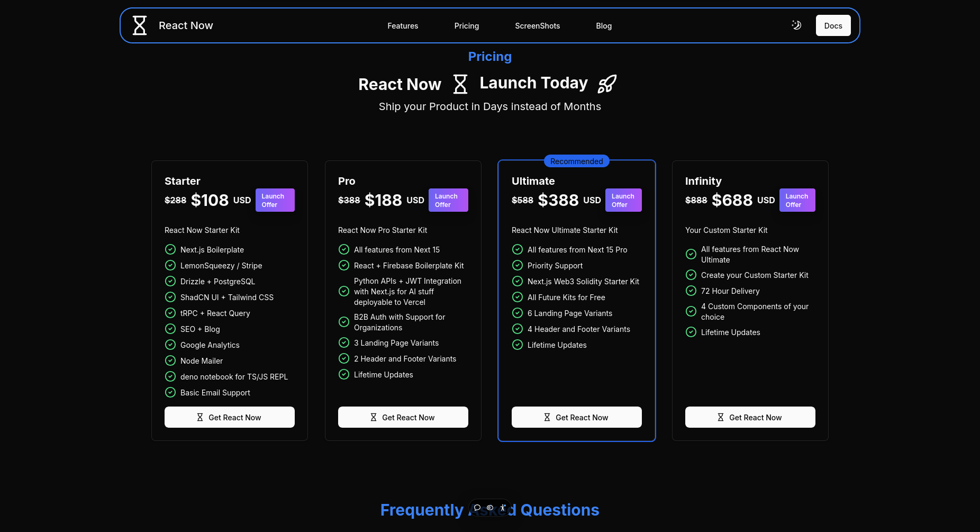Click '4 Custom Components of your choice' text
This screenshot has height=532, width=980.
[755, 312]
